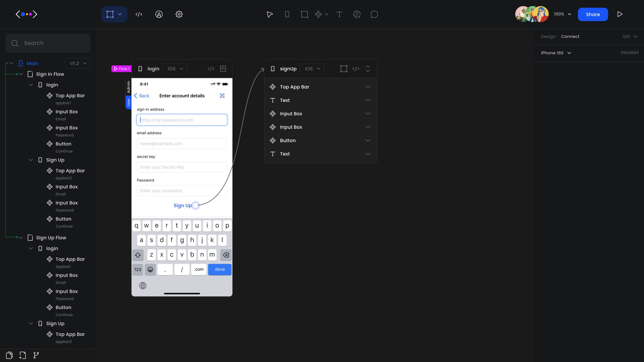The width and height of the screenshot is (644, 362).
Task: Select the frame tool on the signUp card
Action: coord(343,68)
